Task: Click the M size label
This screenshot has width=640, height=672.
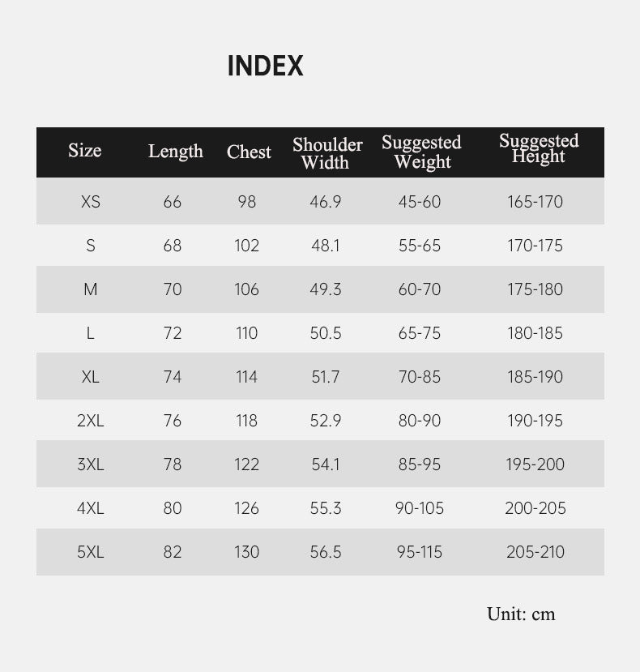Action: 91,289
